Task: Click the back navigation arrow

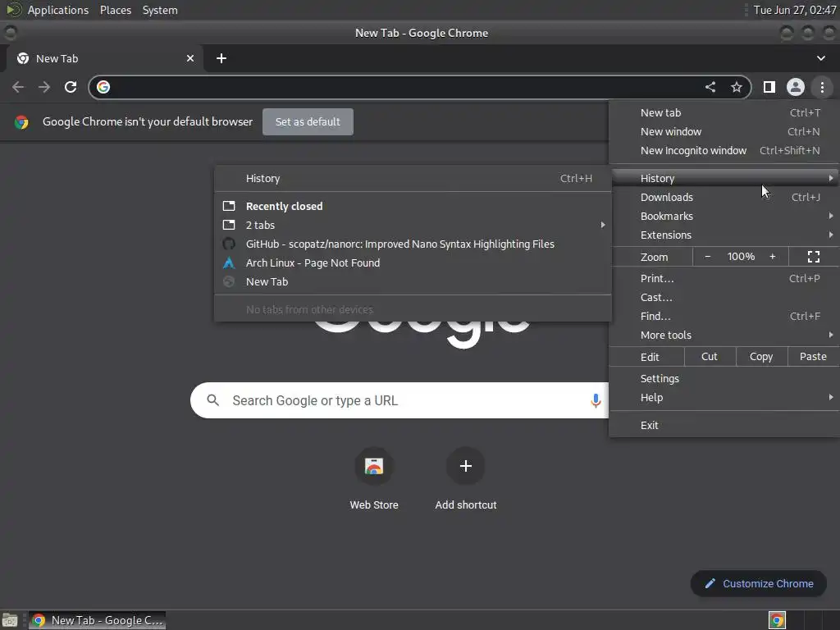Action: 18,87
